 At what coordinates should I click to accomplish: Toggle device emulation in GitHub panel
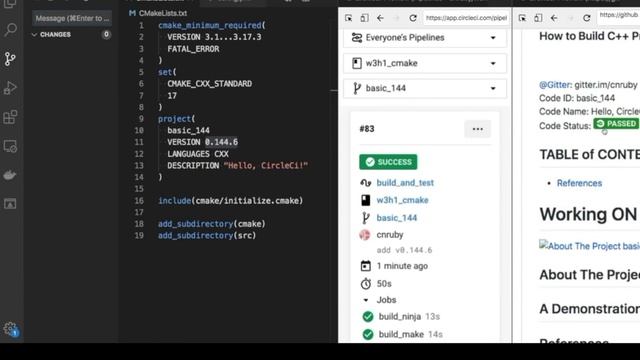point(538,18)
